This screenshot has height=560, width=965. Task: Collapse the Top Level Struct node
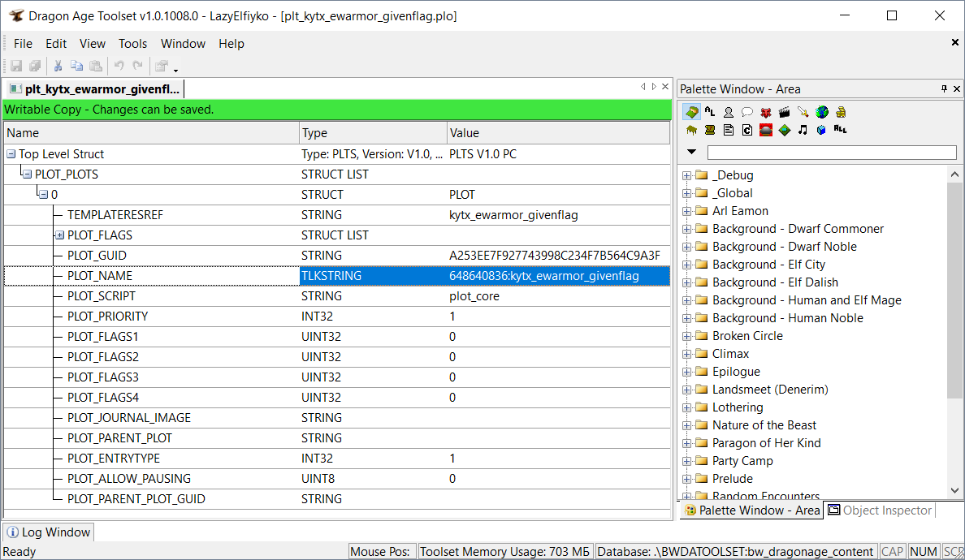click(11, 154)
